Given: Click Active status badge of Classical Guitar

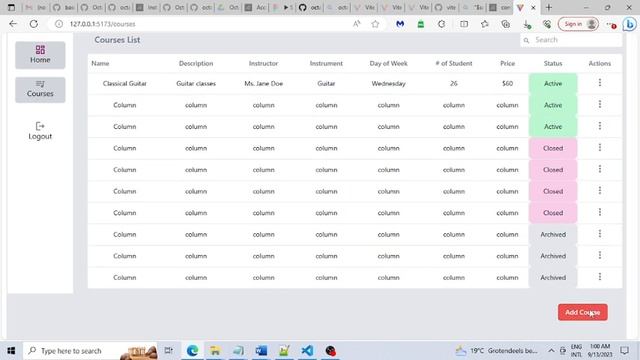Looking at the screenshot, I should tap(553, 83).
